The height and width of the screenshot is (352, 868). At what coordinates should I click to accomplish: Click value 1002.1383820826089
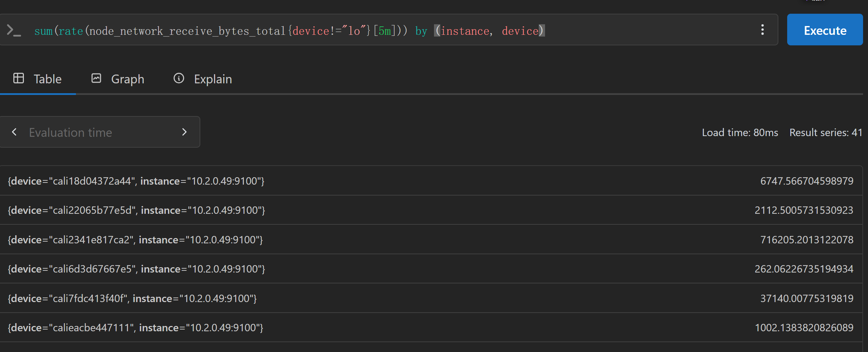(804, 327)
